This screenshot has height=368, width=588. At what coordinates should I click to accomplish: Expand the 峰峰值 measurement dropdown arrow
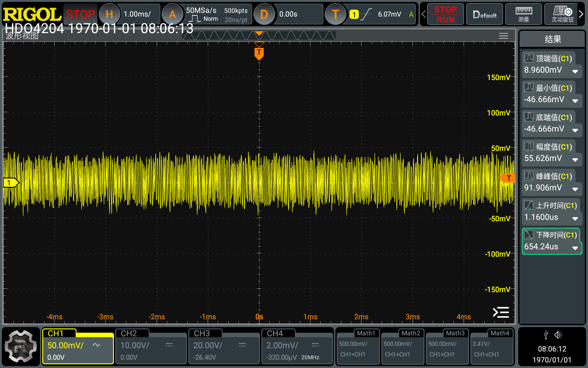(x=575, y=189)
